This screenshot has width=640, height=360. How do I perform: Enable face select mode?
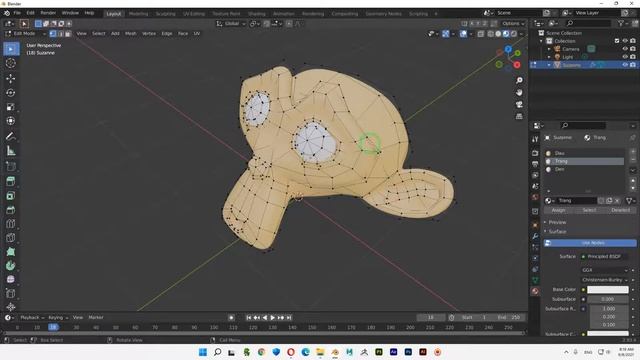pyautogui.click(x=68, y=33)
